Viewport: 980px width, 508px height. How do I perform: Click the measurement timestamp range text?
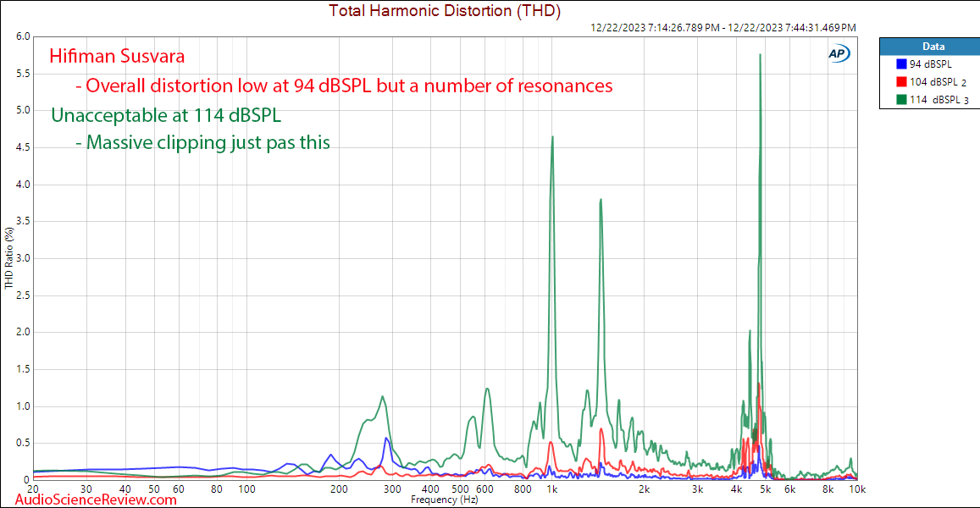(x=723, y=27)
